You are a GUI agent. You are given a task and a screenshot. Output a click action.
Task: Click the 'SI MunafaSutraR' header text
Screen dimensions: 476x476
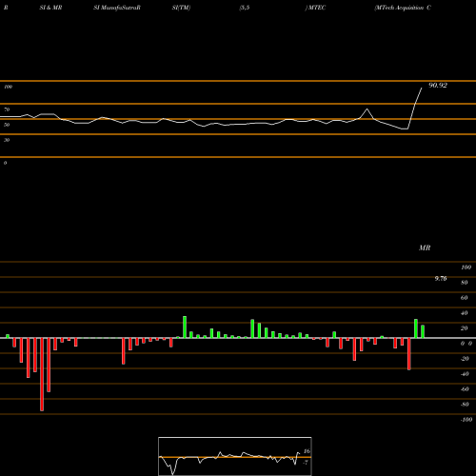pyautogui.click(x=117, y=8)
